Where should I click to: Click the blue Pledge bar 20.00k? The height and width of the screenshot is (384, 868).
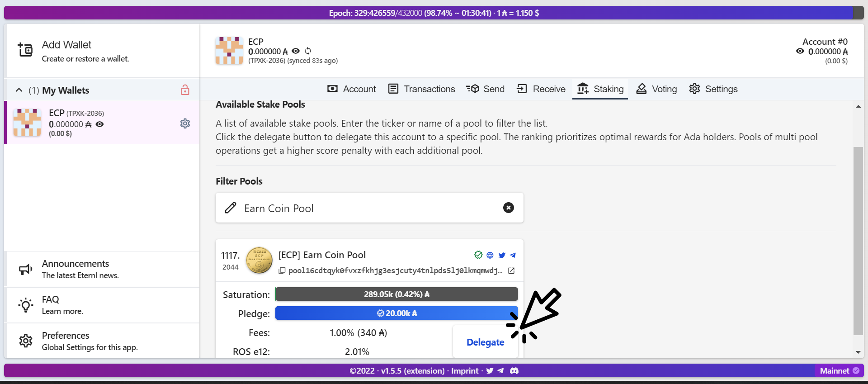pos(396,313)
